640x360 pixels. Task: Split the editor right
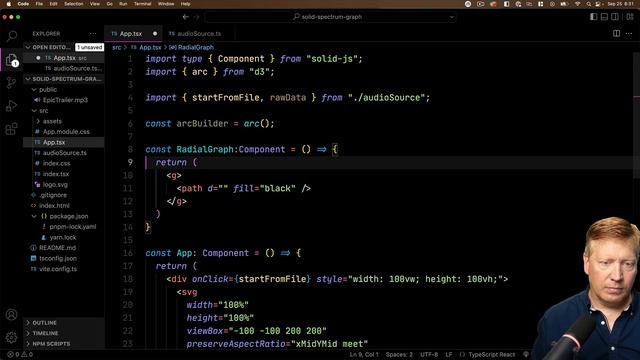click(x=616, y=33)
